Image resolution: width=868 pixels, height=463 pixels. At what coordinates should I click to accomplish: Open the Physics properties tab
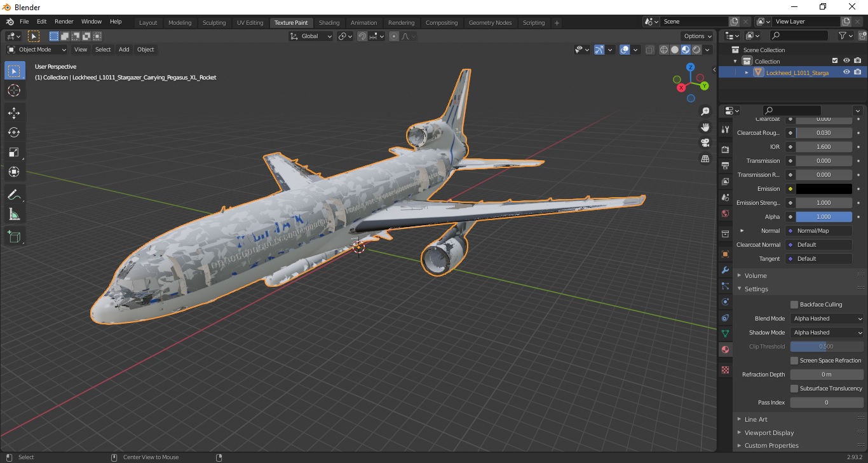click(x=725, y=301)
